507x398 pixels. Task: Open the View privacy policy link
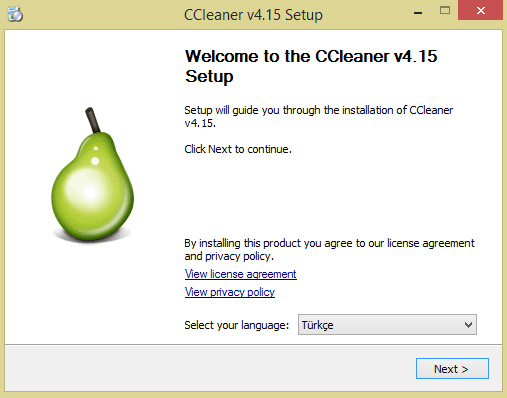click(x=230, y=292)
